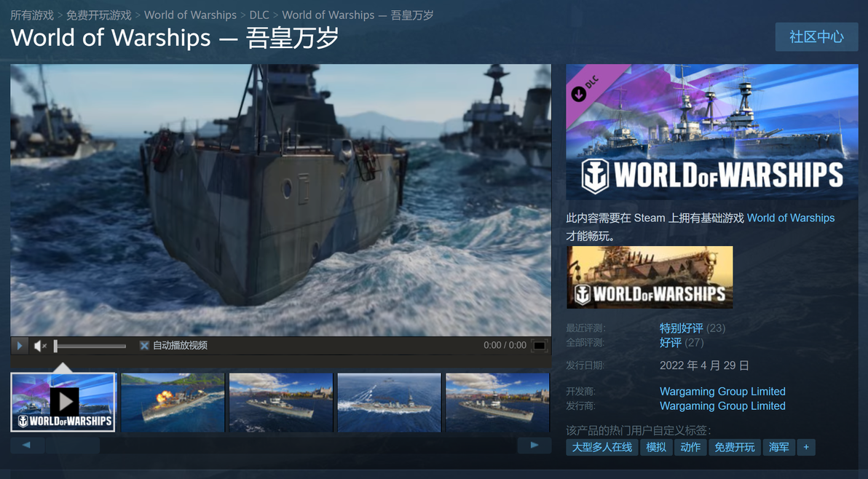Select the fourth thumbnail showing ship from above

click(389, 402)
